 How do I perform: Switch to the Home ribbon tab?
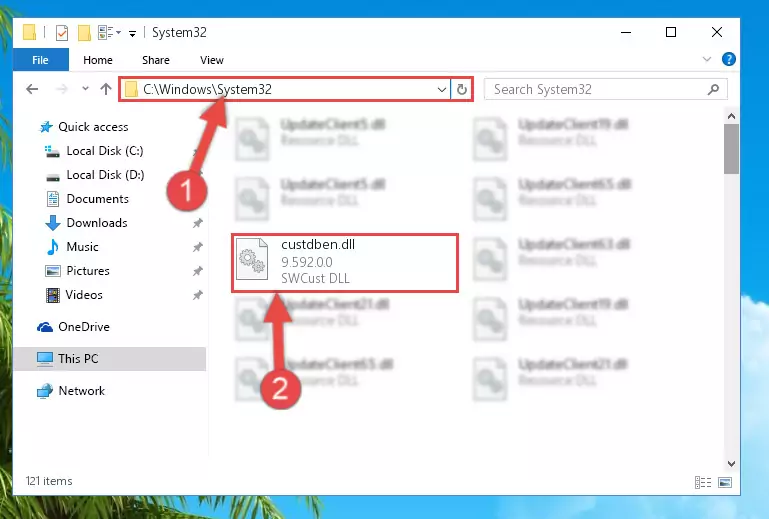click(98, 60)
